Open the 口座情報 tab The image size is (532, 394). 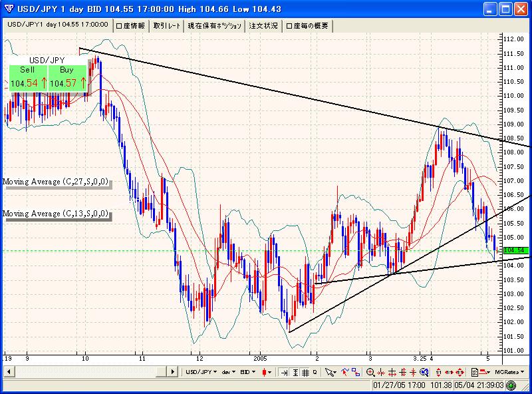tap(130, 25)
